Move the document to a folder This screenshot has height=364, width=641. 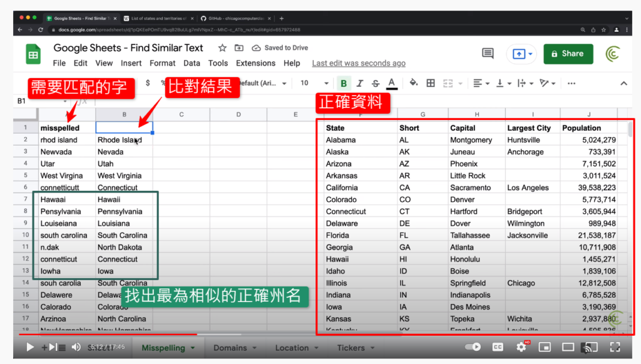(x=238, y=48)
